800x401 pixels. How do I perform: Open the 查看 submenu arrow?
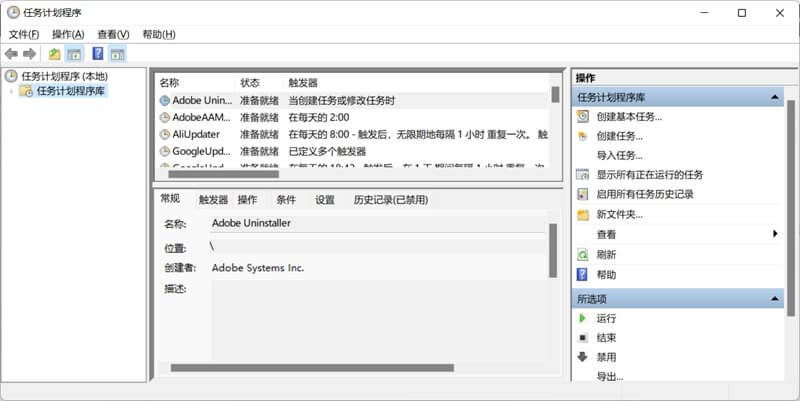(x=775, y=234)
